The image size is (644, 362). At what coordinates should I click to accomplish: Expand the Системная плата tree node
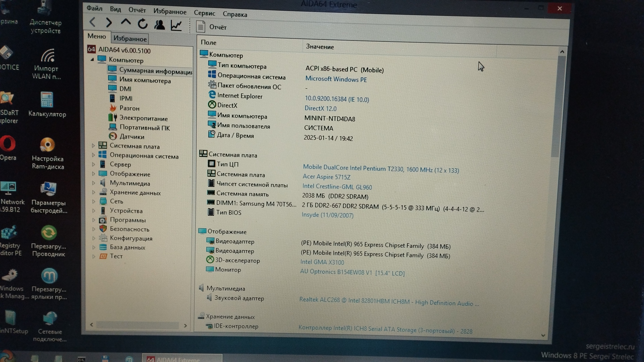click(x=93, y=146)
